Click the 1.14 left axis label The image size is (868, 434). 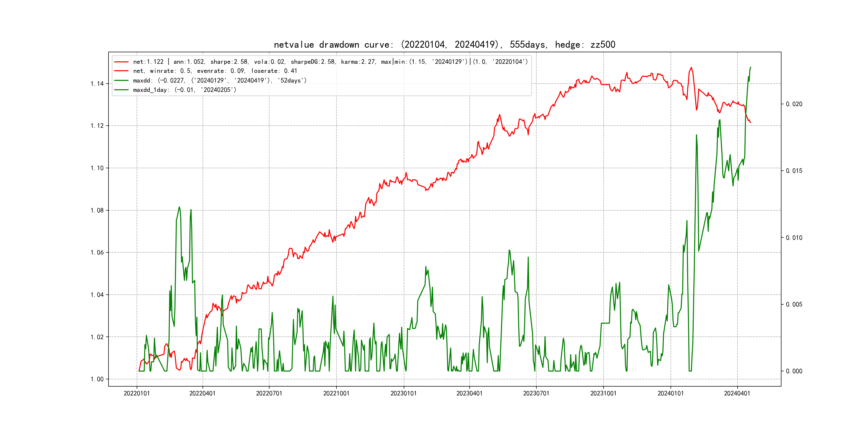tap(97, 84)
